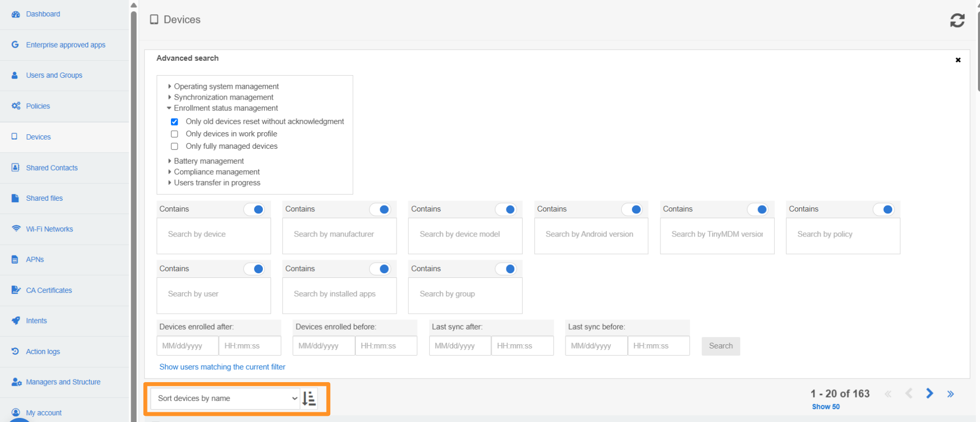Click the Wi-Fi Networks sidebar icon
The height and width of the screenshot is (422, 980).
tap(16, 229)
